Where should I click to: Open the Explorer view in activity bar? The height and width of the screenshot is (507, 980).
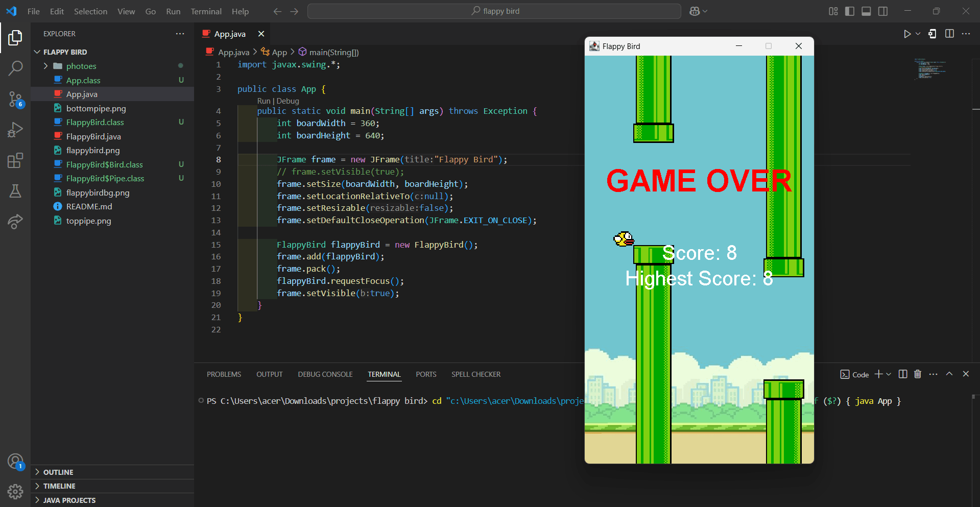coord(15,37)
